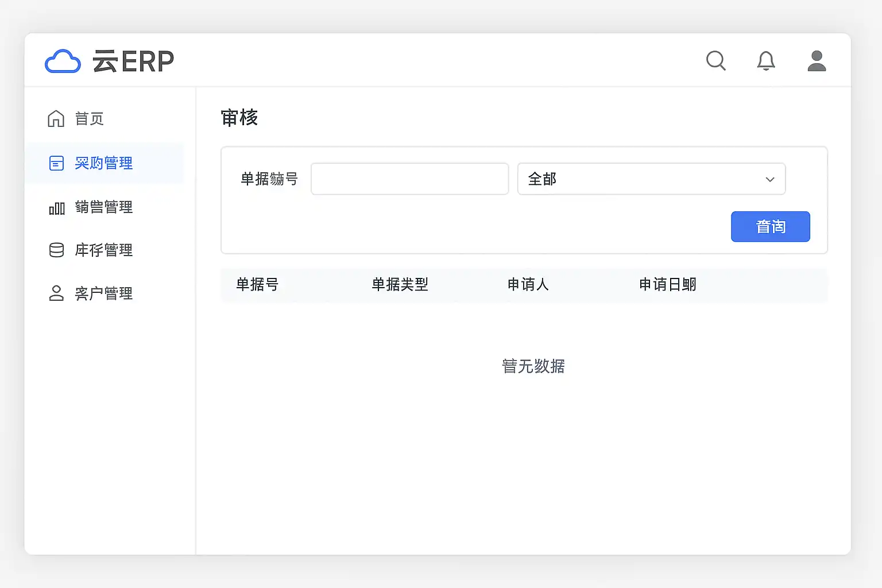The image size is (882, 588).
Task: Open notifications bell icon
Action: [x=766, y=61]
